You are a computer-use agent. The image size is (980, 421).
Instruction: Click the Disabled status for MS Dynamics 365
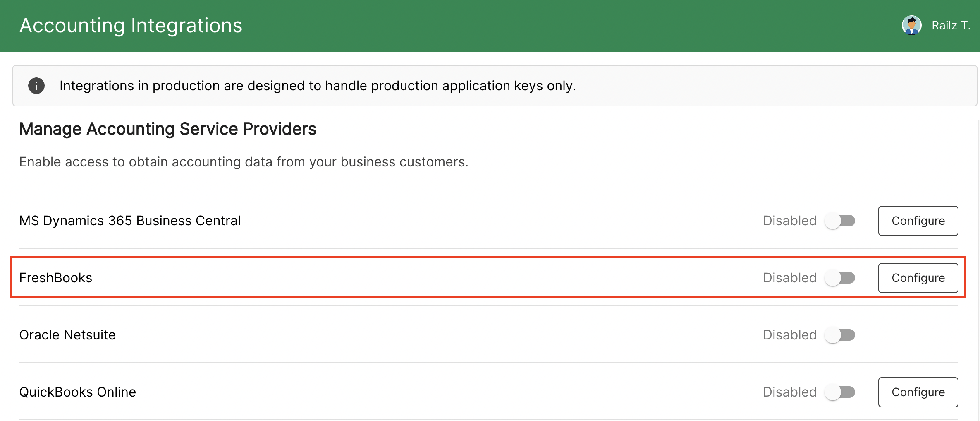click(x=790, y=221)
